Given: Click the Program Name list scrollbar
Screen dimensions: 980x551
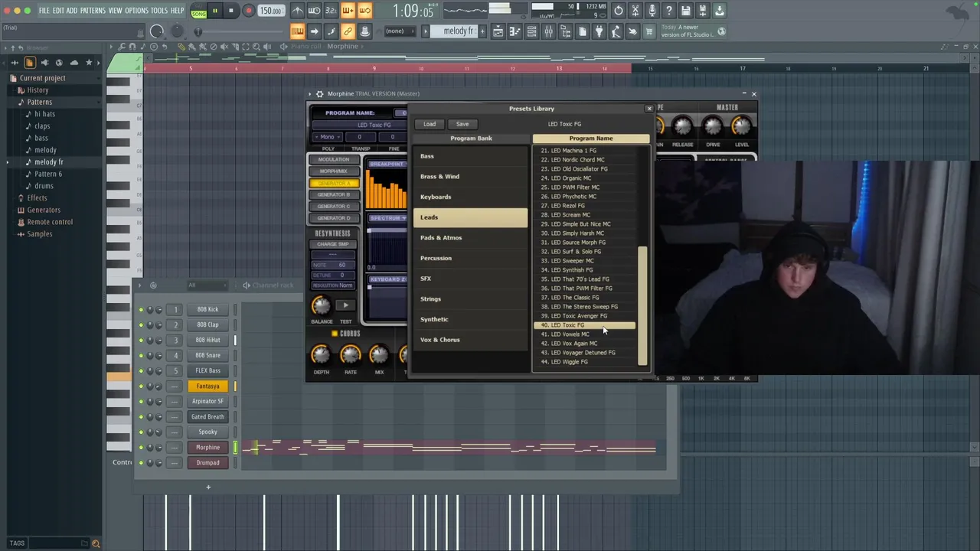Looking at the screenshot, I should tap(642, 306).
